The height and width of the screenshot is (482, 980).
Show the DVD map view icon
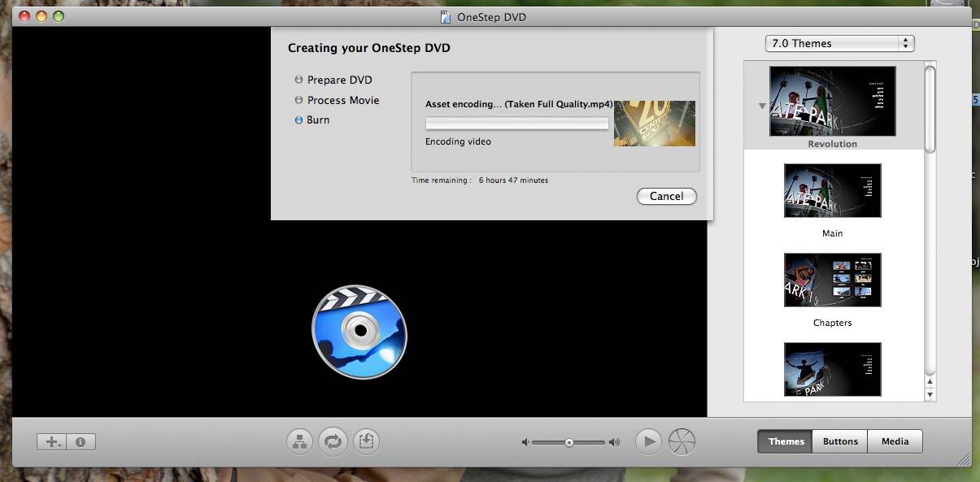point(300,441)
